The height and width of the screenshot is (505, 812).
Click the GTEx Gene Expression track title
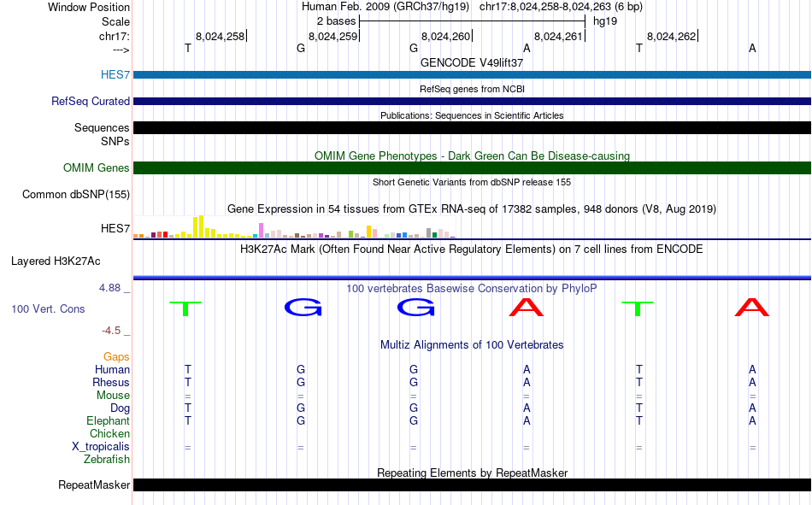click(472, 209)
